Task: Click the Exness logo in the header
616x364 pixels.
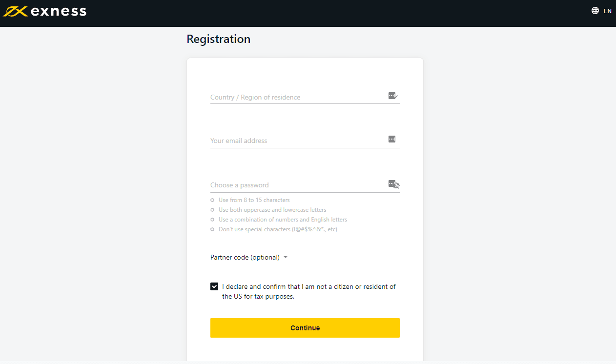Action: pos(45,11)
